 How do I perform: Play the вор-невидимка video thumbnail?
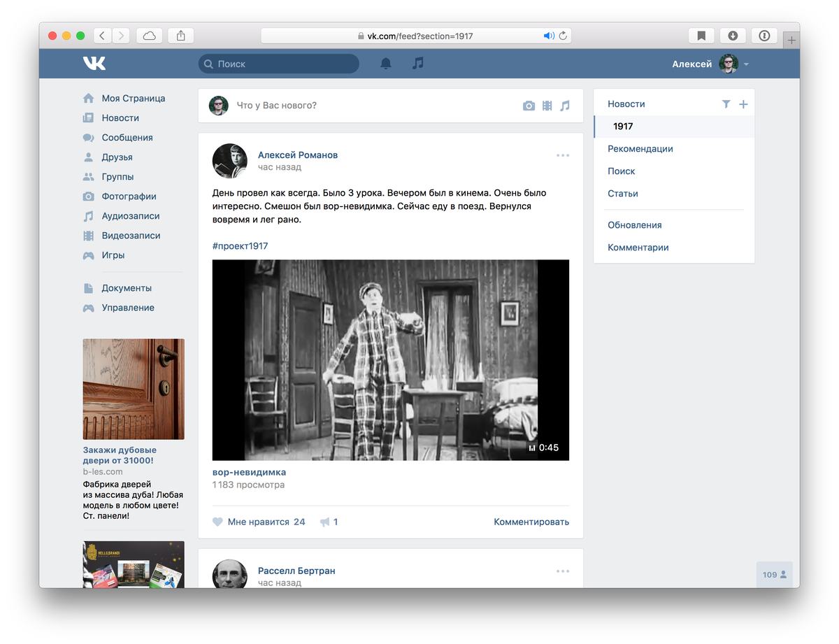[x=391, y=360]
